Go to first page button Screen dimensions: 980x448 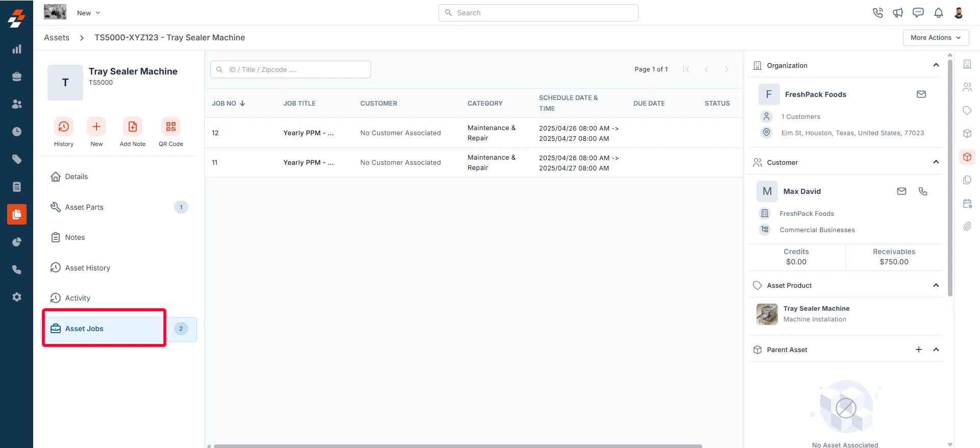686,69
